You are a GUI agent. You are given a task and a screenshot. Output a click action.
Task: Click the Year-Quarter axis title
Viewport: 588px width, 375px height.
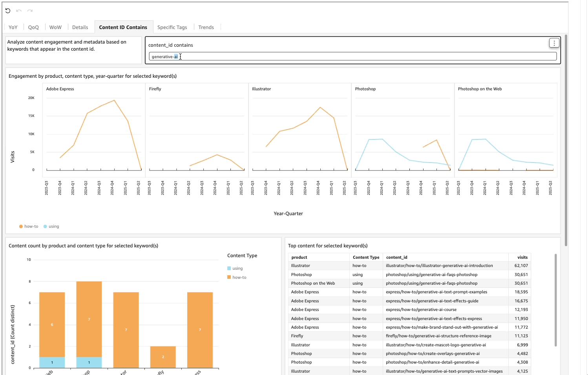[x=288, y=214]
